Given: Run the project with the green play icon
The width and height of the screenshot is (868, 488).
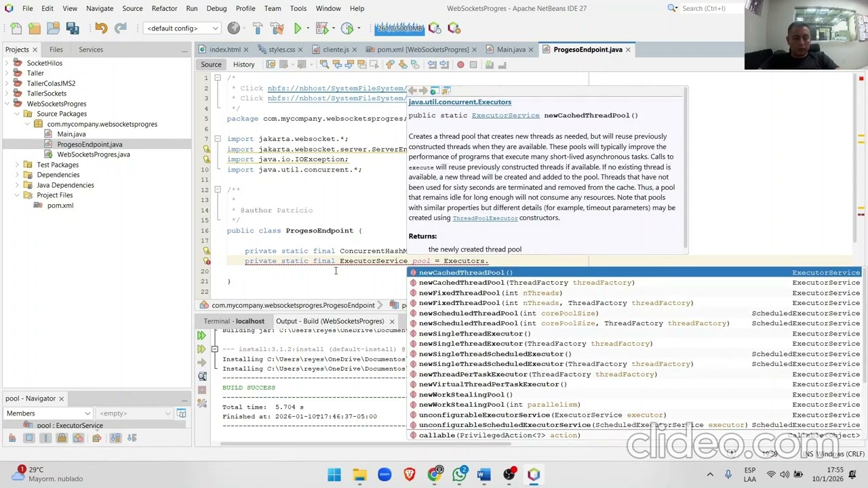Looking at the screenshot, I should (x=297, y=28).
